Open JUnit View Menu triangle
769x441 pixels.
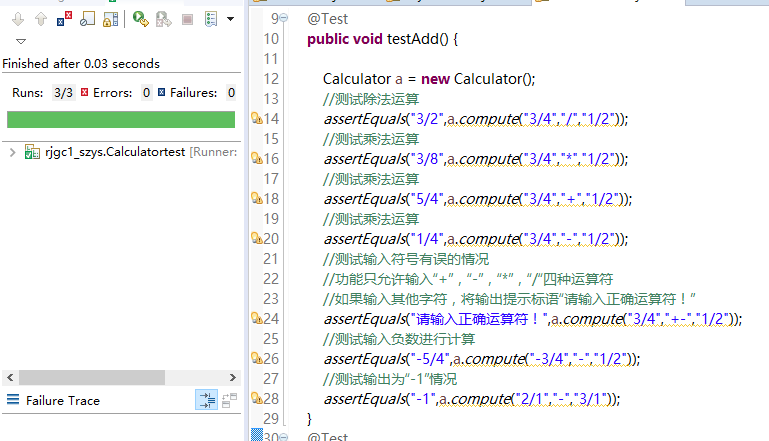(x=21, y=41)
